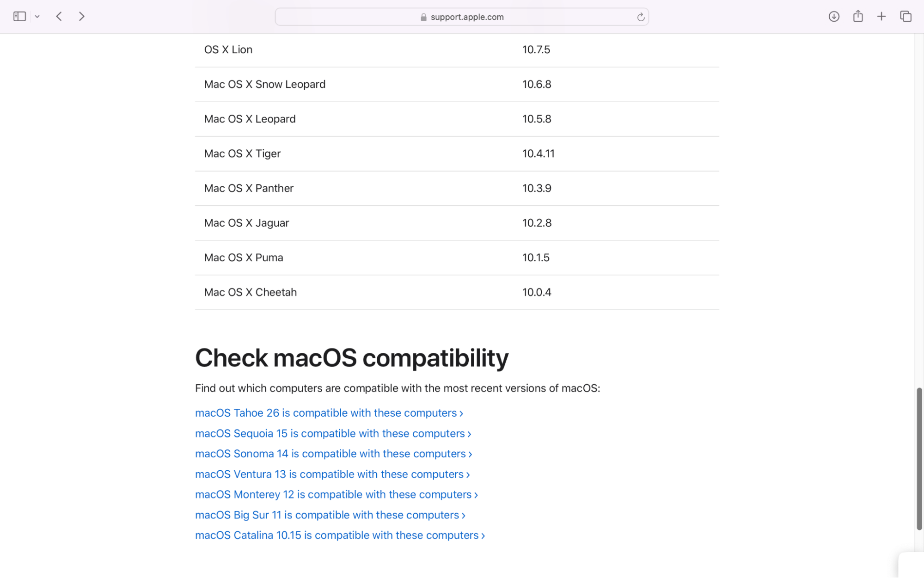Screen dimensions: 924x578
Task: Open the Downloads popover
Action: point(833,16)
